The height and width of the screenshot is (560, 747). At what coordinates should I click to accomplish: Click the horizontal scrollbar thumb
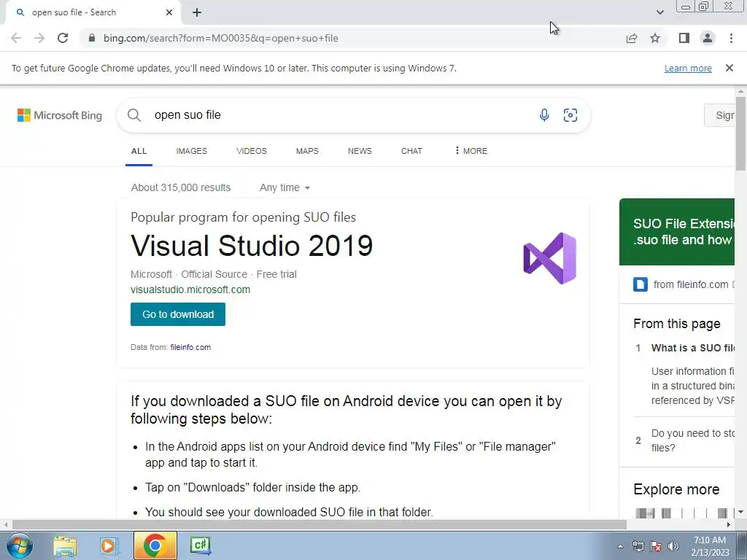click(x=320, y=524)
